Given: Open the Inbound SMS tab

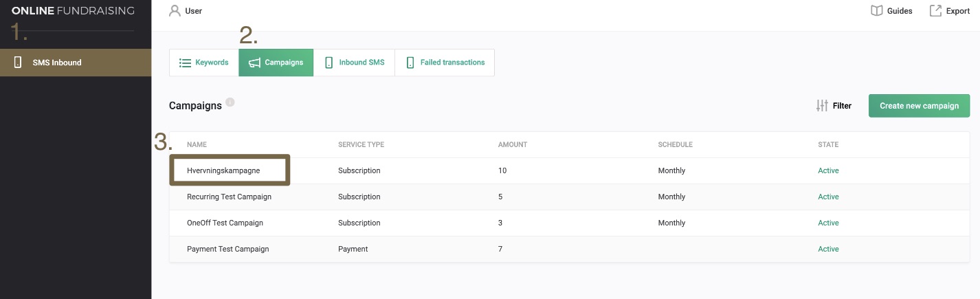Looking at the screenshot, I should coord(354,63).
